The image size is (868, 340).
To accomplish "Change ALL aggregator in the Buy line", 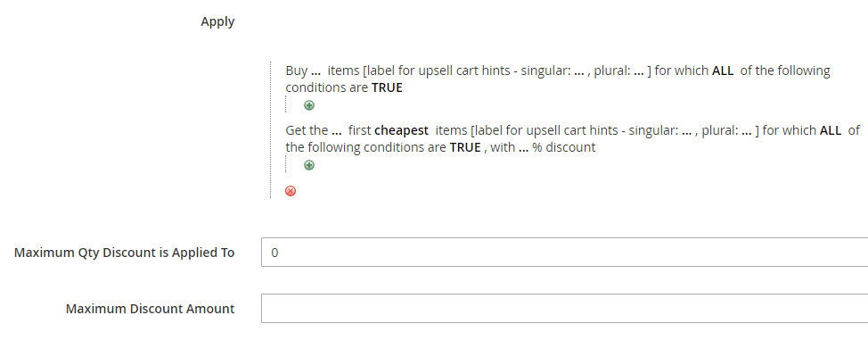I will click(x=723, y=71).
